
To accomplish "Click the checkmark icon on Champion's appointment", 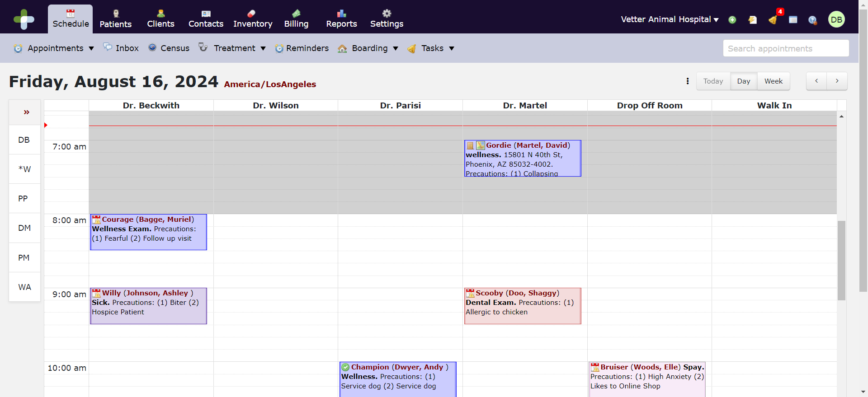I will click(345, 367).
